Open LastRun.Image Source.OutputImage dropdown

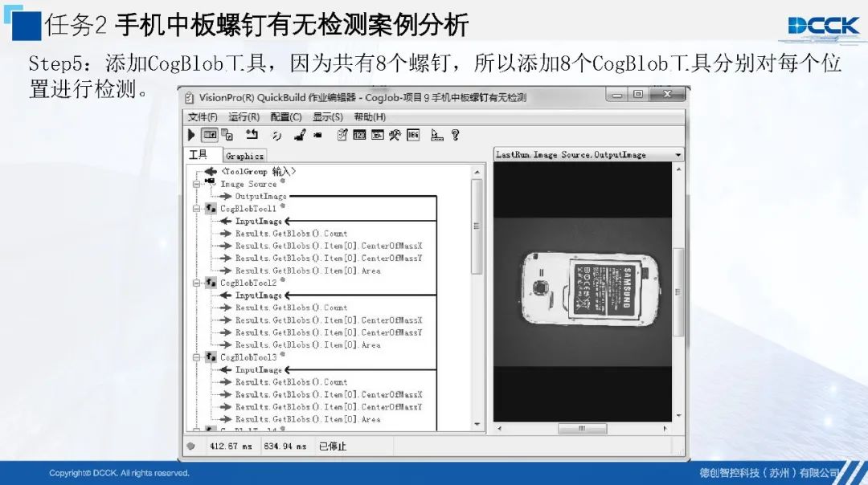pyautogui.click(x=678, y=155)
